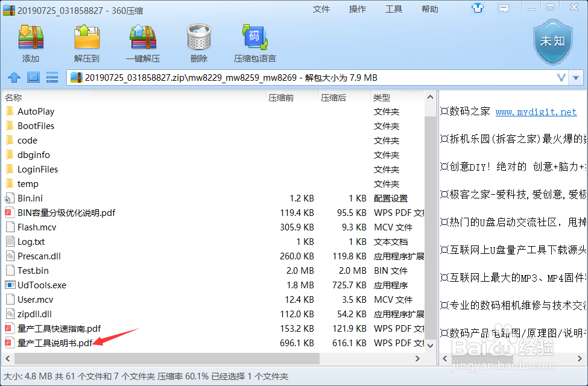Click the file list vertical scrollbar up arrow
Viewport: 588px width, 386px height.
430,97
